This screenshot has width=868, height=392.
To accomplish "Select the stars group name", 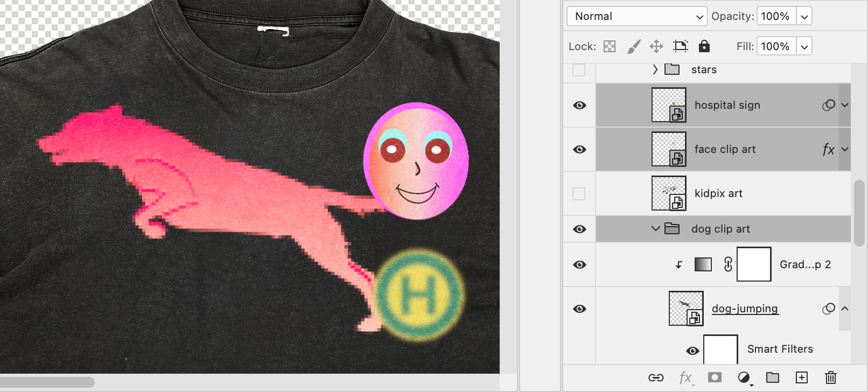I will coord(704,69).
